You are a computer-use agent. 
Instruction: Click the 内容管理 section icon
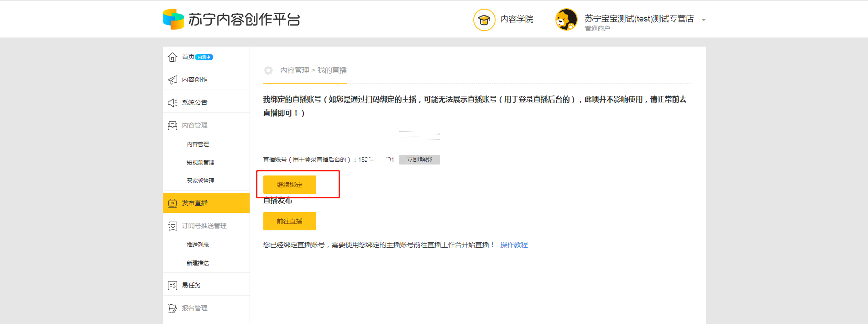point(173,126)
